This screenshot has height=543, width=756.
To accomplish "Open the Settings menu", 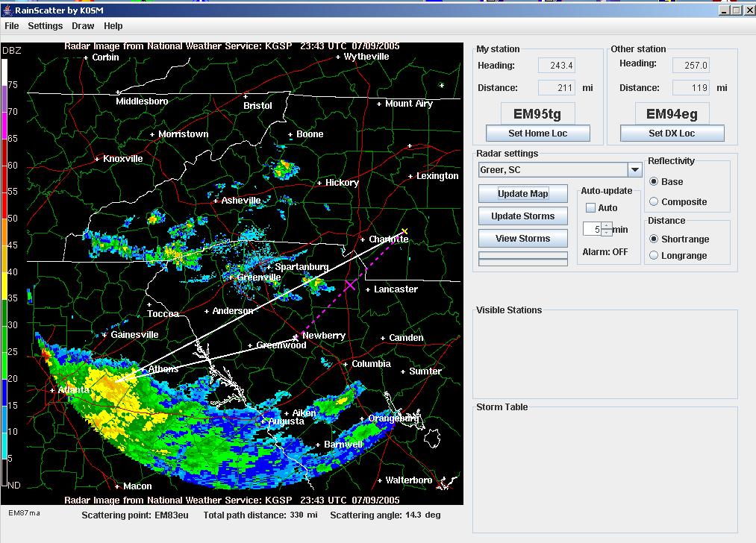I will [x=46, y=26].
